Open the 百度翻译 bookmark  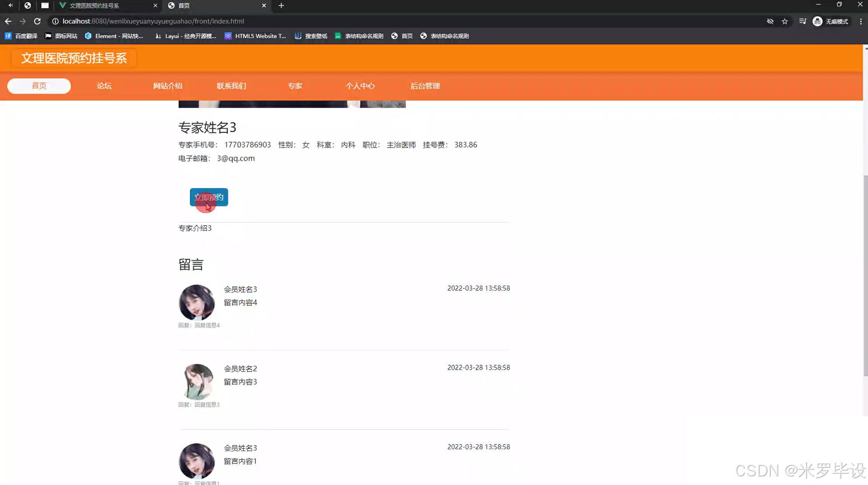pos(21,36)
